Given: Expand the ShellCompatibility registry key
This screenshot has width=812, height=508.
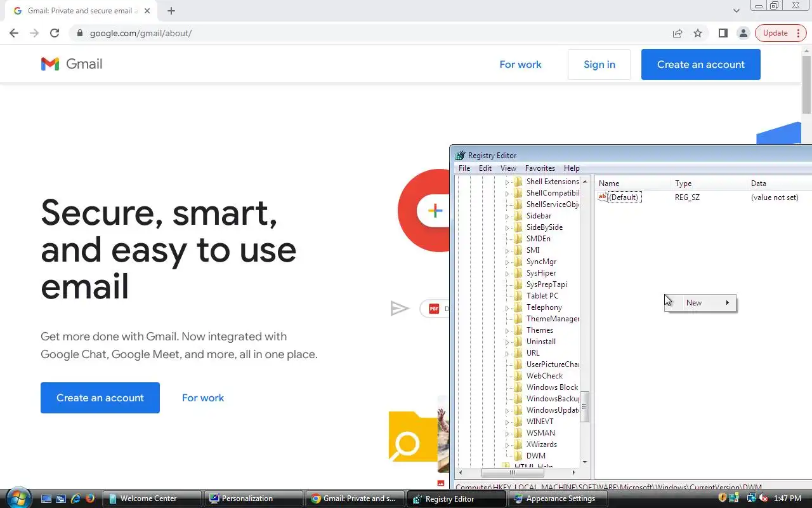Looking at the screenshot, I should [507, 194].
